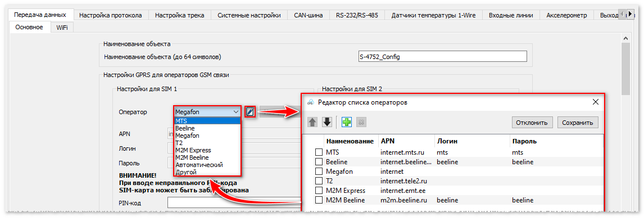Choose Другой in the operator dropdown
Viewport: 644px width, 221px height.
pyautogui.click(x=207, y=172)
